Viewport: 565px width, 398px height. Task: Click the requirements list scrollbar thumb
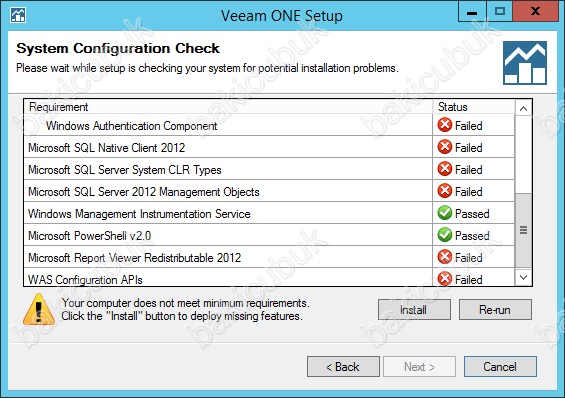524,230
